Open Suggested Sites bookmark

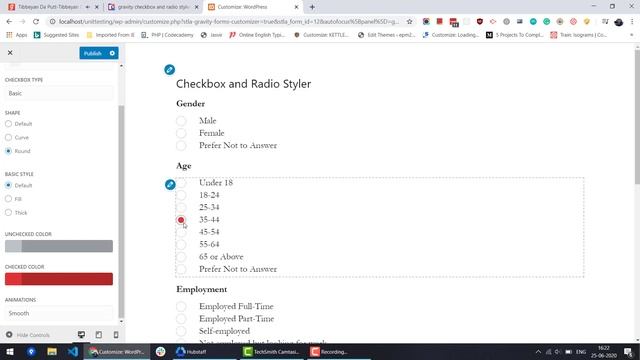point(56,35)
